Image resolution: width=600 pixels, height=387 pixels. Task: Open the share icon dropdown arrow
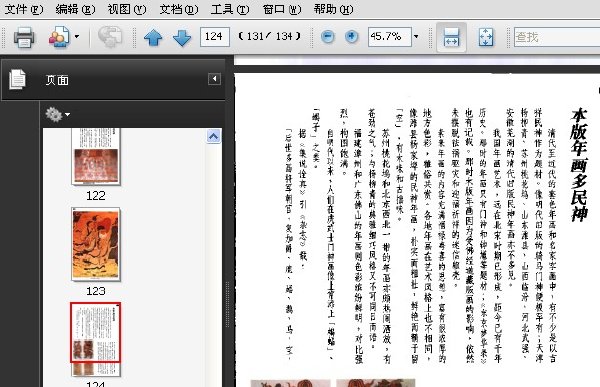click(x=77, y=37)
